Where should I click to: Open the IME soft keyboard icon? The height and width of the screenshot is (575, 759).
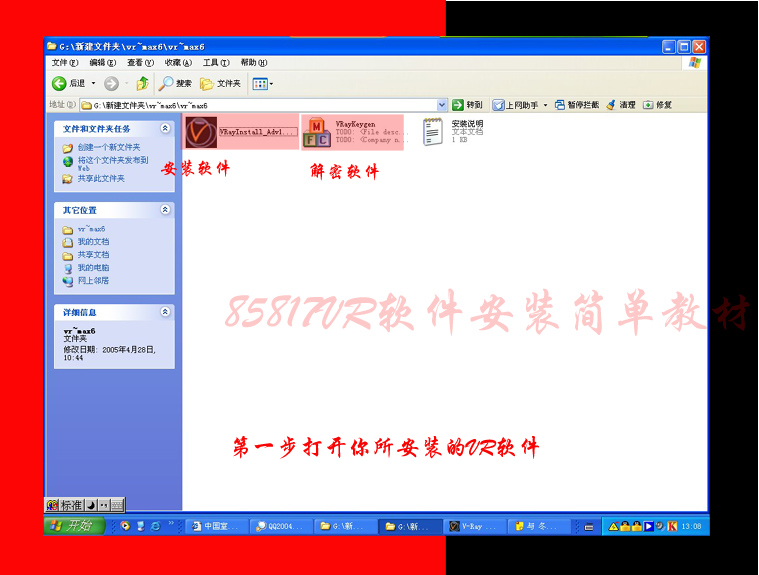click(x=117, y=505)
